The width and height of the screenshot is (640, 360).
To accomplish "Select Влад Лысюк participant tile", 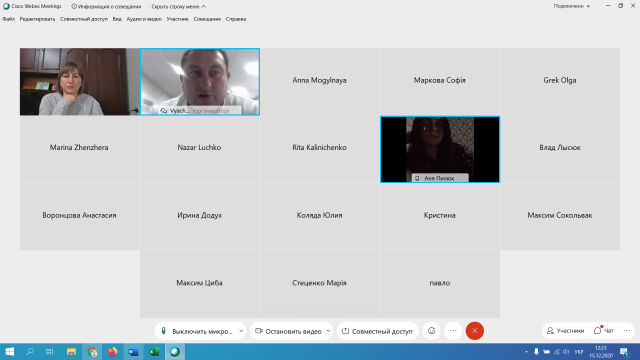I will pos(560,149).
